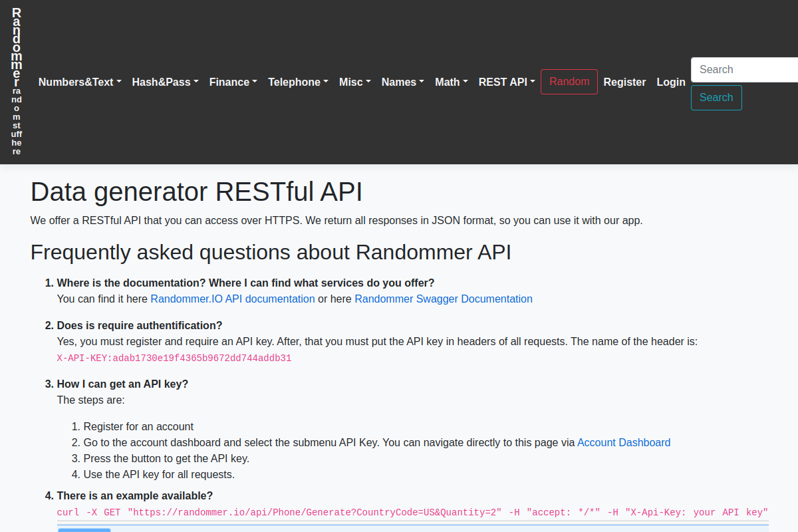Click the curl example command text
798x532 pixels.
[x=412, y=512]
